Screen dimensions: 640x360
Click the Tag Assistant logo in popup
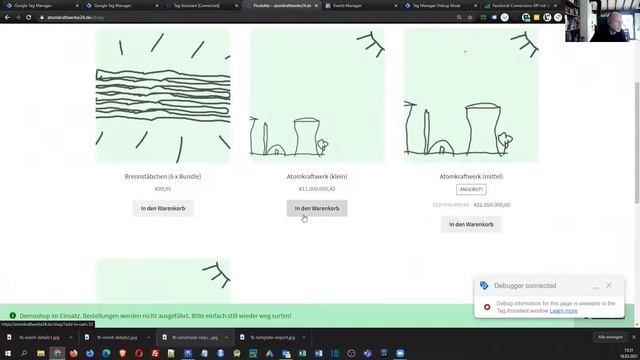click(x=484, y=285)
